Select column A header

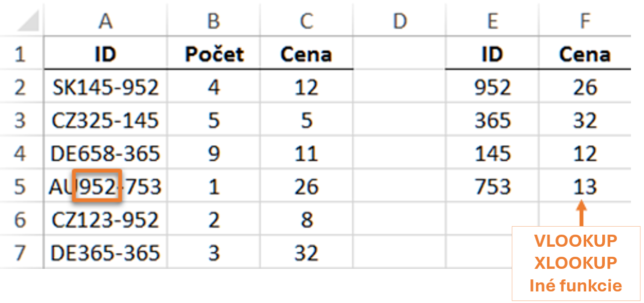pyautogui.click(x=105, y=21)
